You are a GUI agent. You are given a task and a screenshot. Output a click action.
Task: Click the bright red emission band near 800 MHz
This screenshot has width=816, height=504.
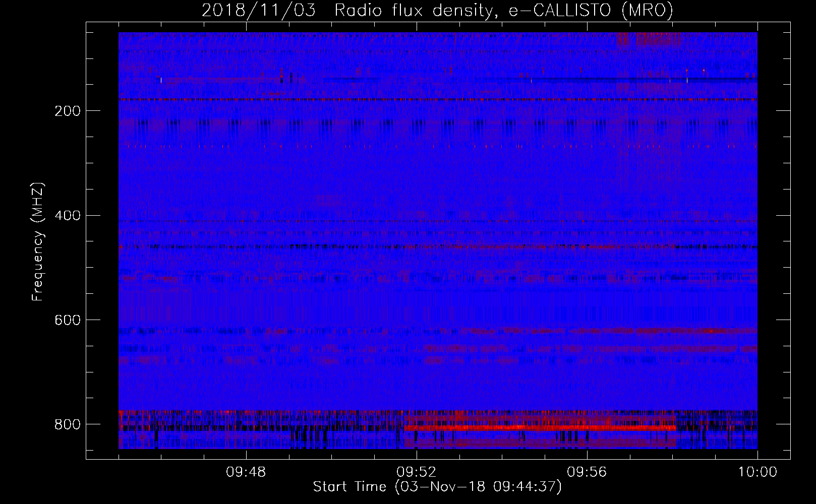click(x=540, y=428)
